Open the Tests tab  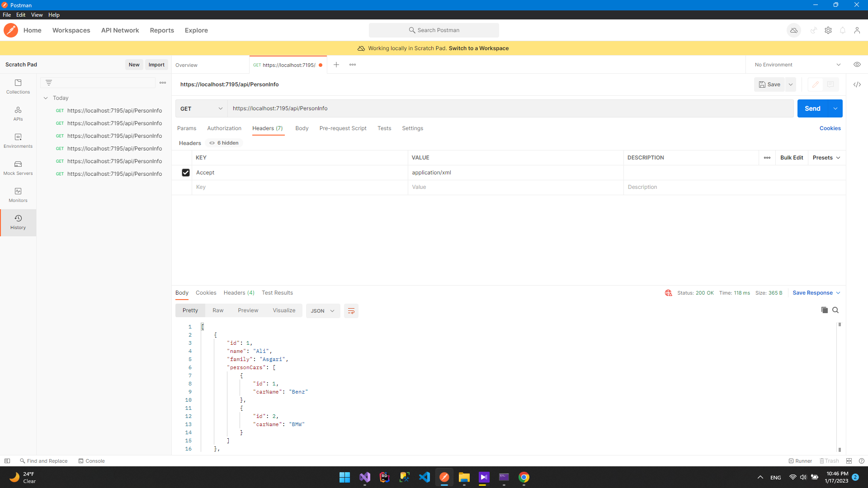(384, 128)
